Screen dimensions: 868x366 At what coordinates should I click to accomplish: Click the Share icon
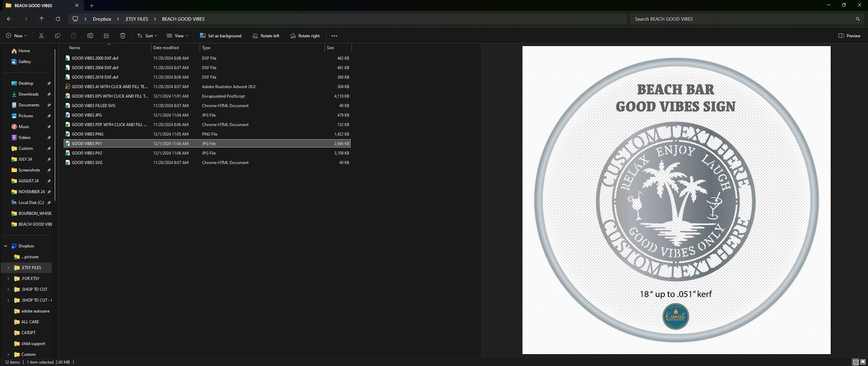tap(106, 36)
